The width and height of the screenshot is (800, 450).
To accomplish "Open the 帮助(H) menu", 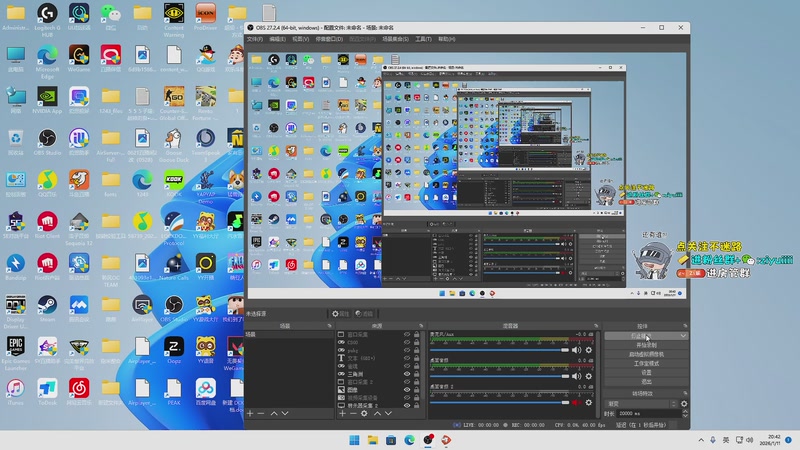I will [446, 39].
